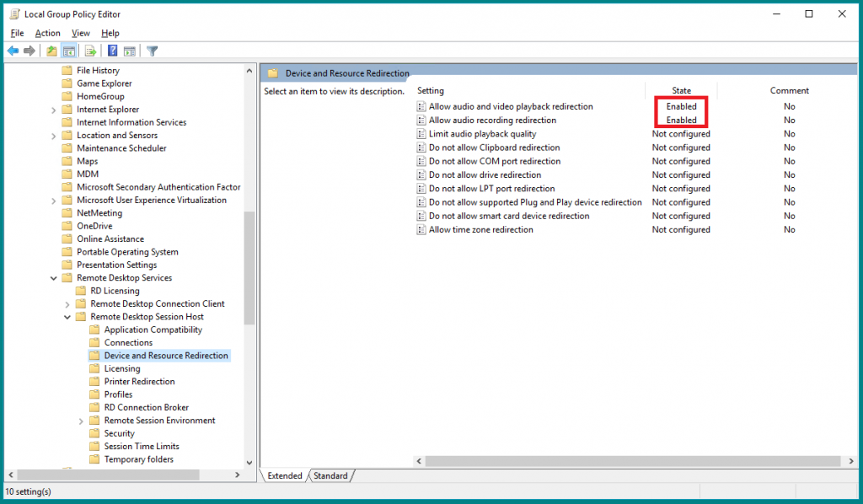
Task: Toggle the Show/Hide Console Tree icon
Action: pyautogui.click(x=69, y=51)
